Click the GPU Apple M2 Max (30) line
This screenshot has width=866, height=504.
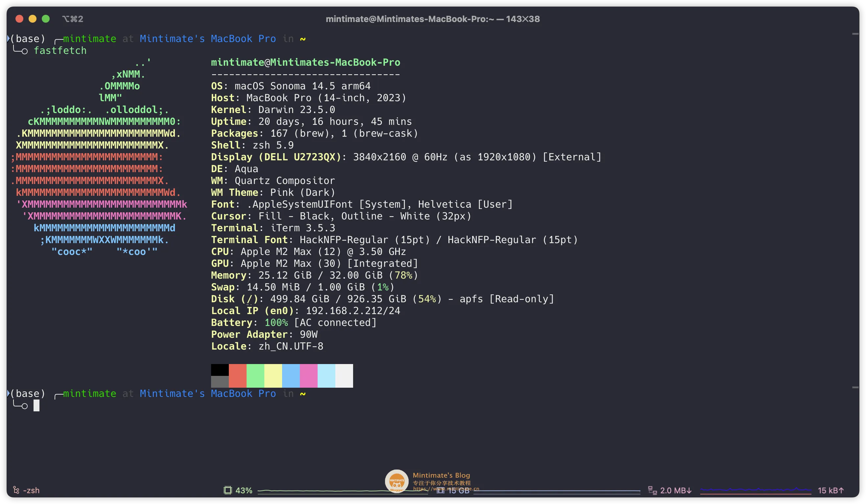(x=314, y=263)
